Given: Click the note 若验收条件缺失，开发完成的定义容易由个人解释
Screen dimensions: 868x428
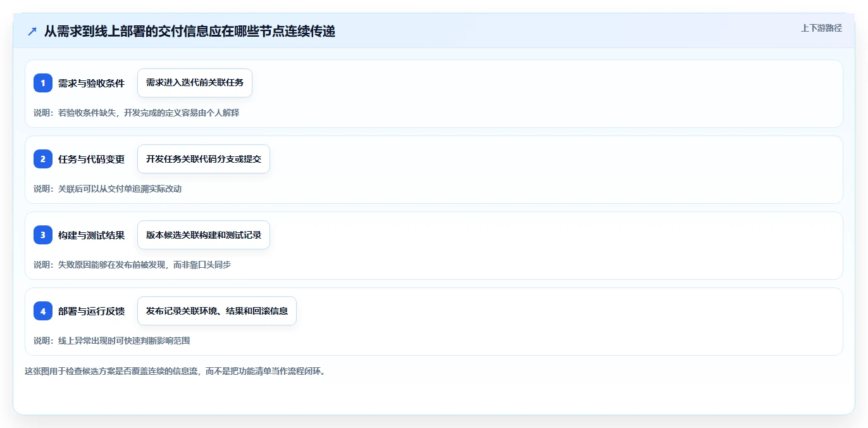Looking at the screenshot, I should pos(149,113).
